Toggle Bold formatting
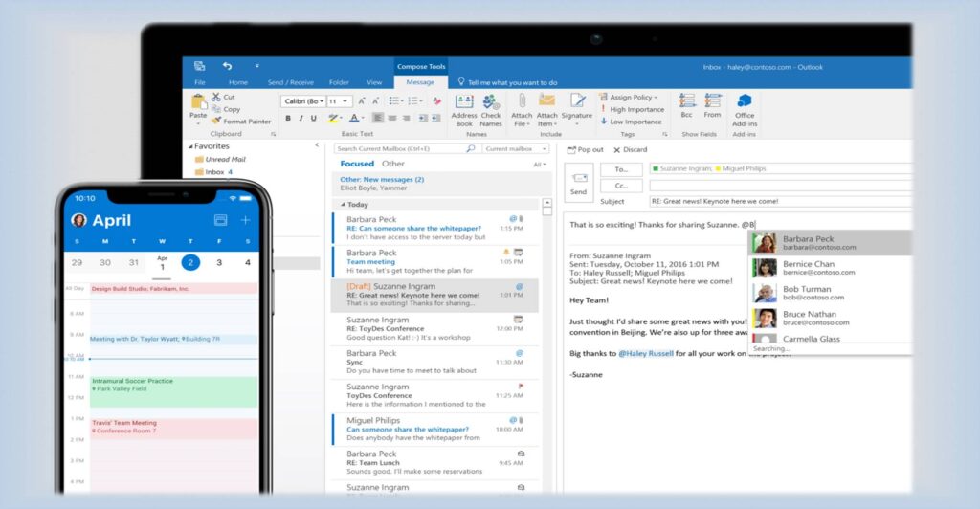 (287, 118)
